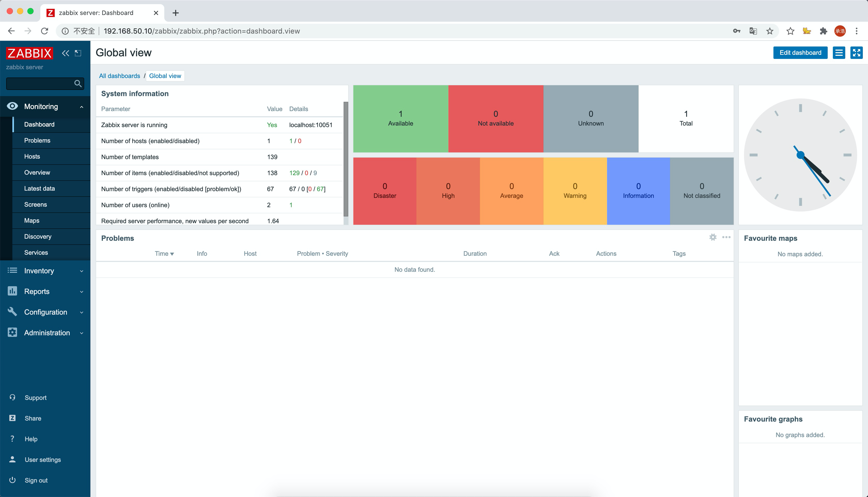
Task: Click the Sign out power icon
Action: (12, 480)
